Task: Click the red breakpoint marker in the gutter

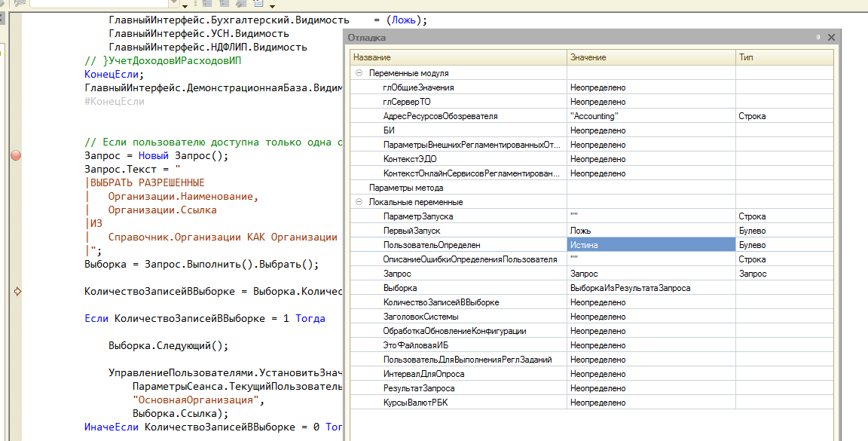Action: 16,156
